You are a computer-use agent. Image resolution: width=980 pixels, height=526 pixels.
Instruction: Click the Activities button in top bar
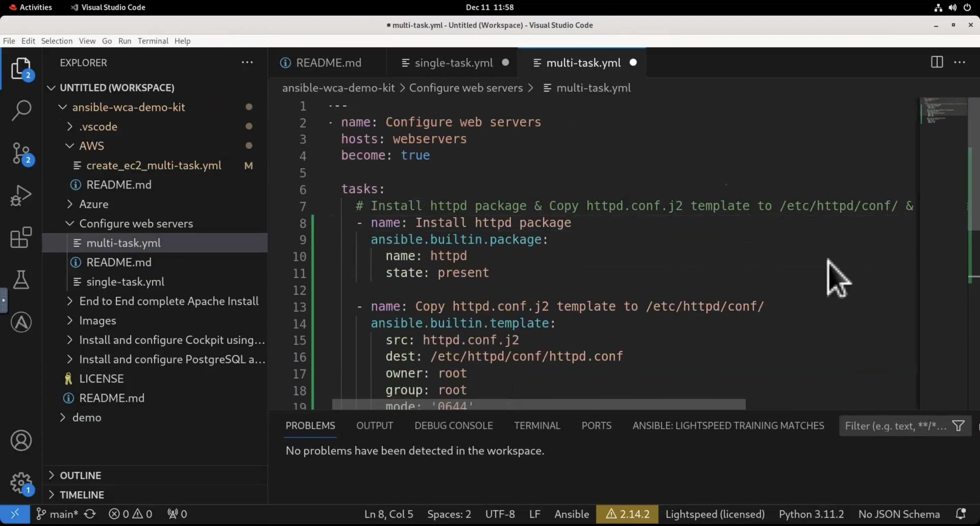point(30,7)
